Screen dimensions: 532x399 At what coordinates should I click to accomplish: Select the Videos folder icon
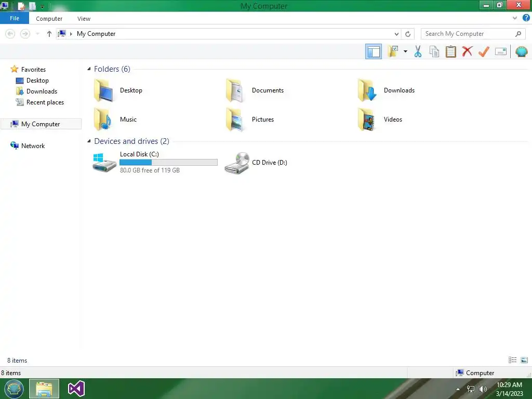click(x=367, y=119)
